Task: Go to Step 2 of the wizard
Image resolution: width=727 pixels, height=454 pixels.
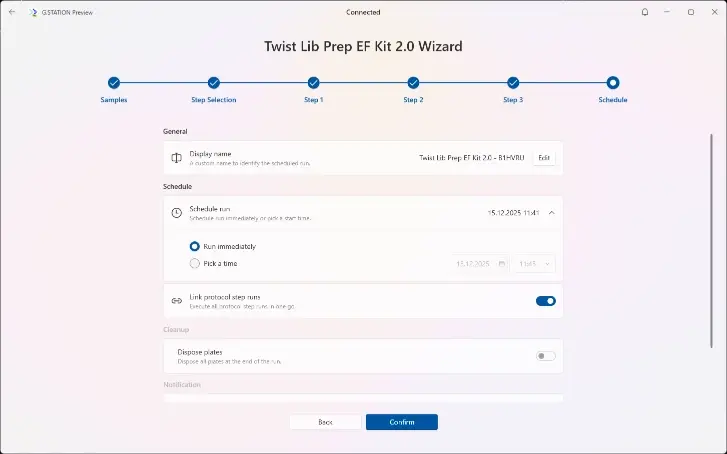Action: [x=413, y=90]
